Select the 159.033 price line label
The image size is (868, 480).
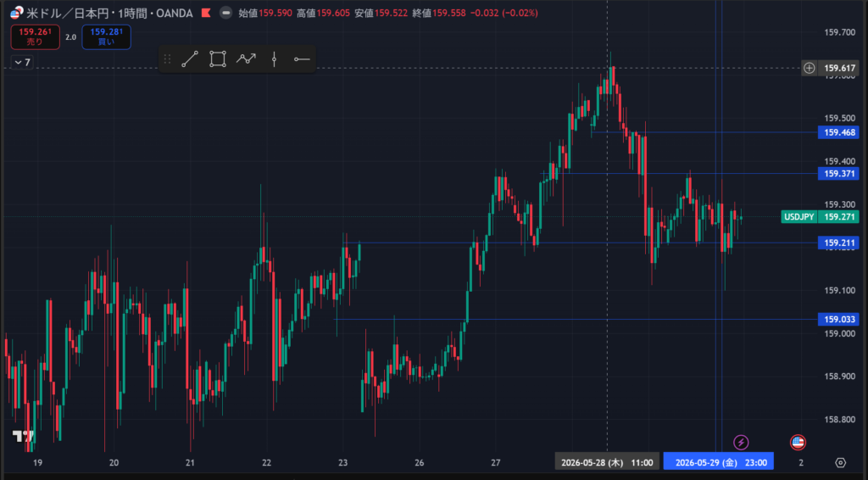click(838, 319)
